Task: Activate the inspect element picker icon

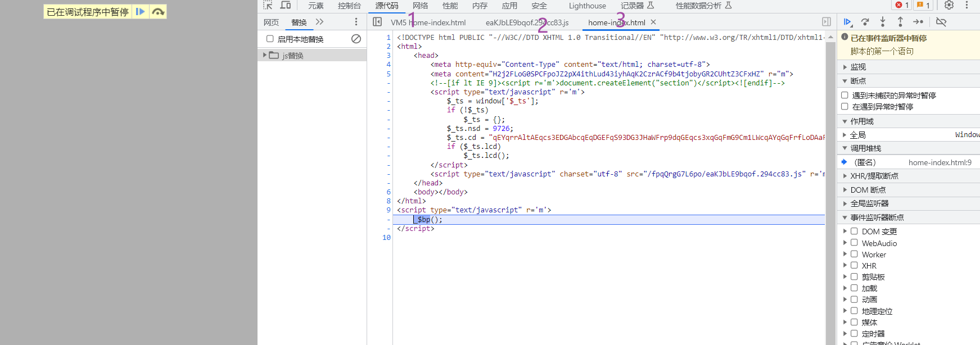Action: [268, 5]
